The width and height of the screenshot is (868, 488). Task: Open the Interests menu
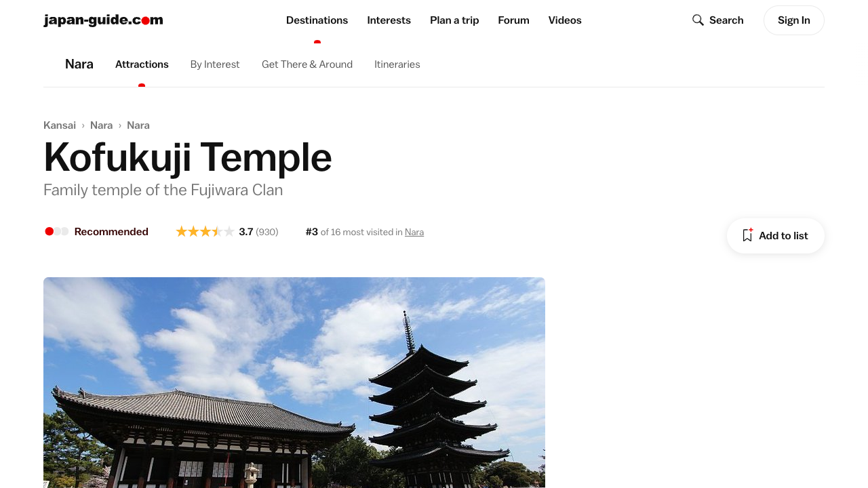(x=389, y=20)
